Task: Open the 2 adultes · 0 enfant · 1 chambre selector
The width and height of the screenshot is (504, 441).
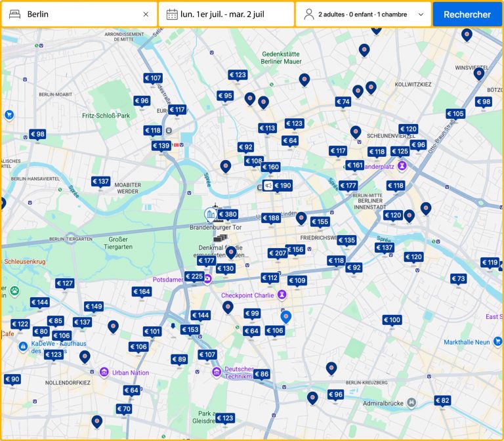Action: [x=362, y=14]
